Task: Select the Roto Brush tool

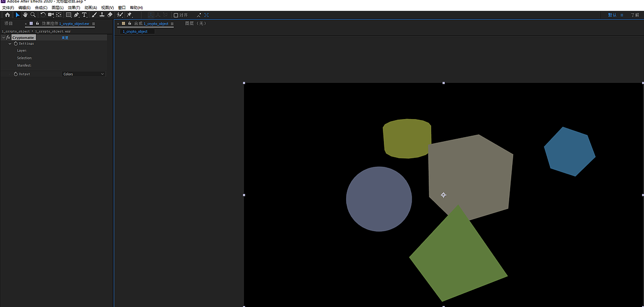Action: (120, 15)
